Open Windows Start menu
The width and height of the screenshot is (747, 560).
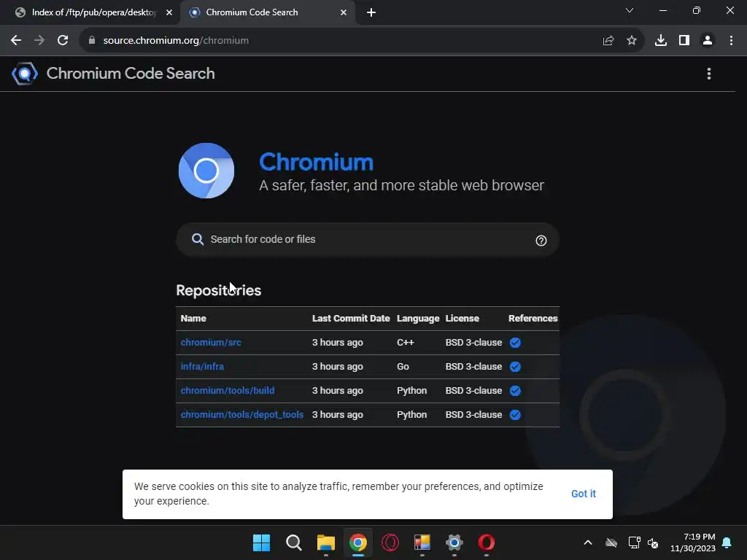[x=262, y=542]
